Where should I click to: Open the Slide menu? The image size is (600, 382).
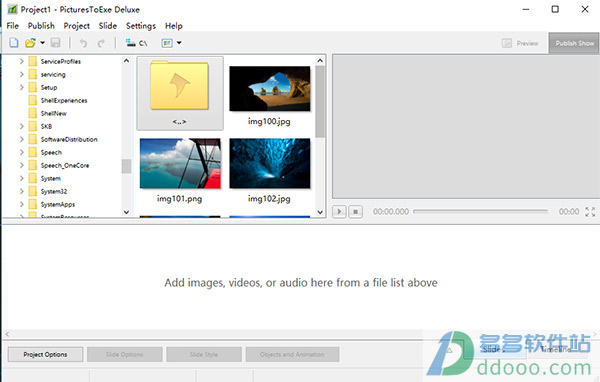(108, 26)
